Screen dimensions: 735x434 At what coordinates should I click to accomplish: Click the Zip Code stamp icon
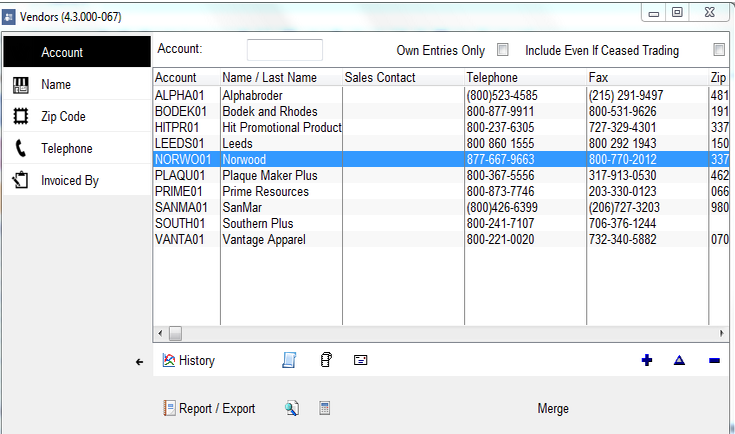point(21,116)
